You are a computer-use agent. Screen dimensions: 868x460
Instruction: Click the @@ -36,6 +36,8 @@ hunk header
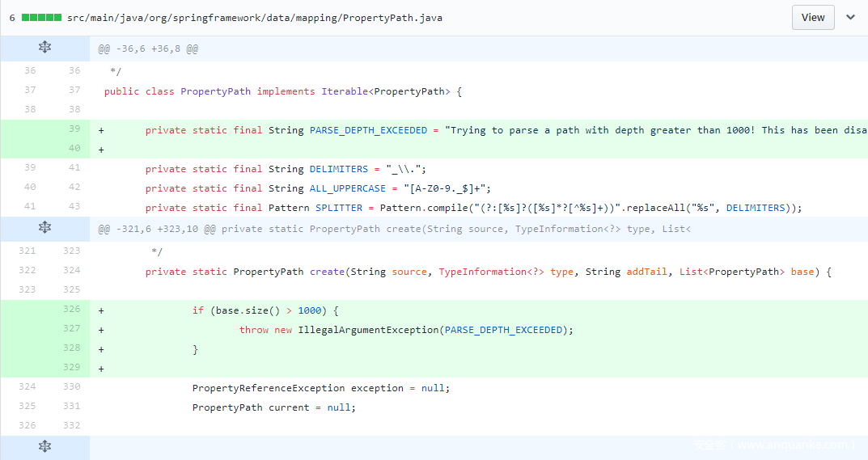[x=148, y=49]
